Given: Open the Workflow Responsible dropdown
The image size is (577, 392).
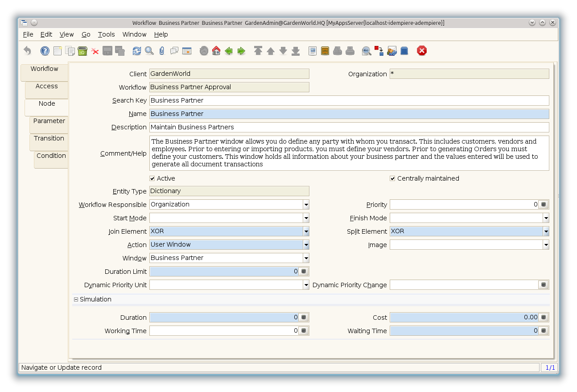Looking at the screenshot, I should click(306, 205).
